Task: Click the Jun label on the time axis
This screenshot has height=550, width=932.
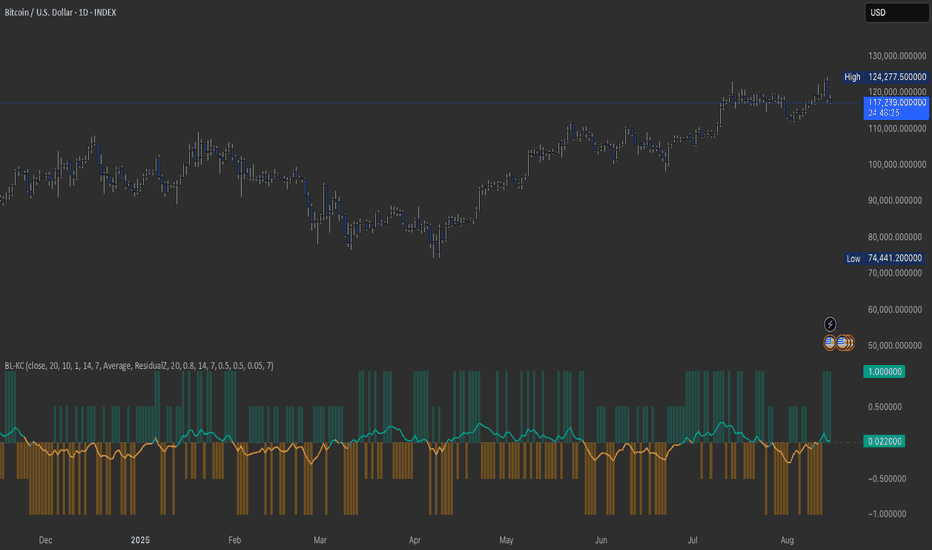Action: click(x=601, y=540)
